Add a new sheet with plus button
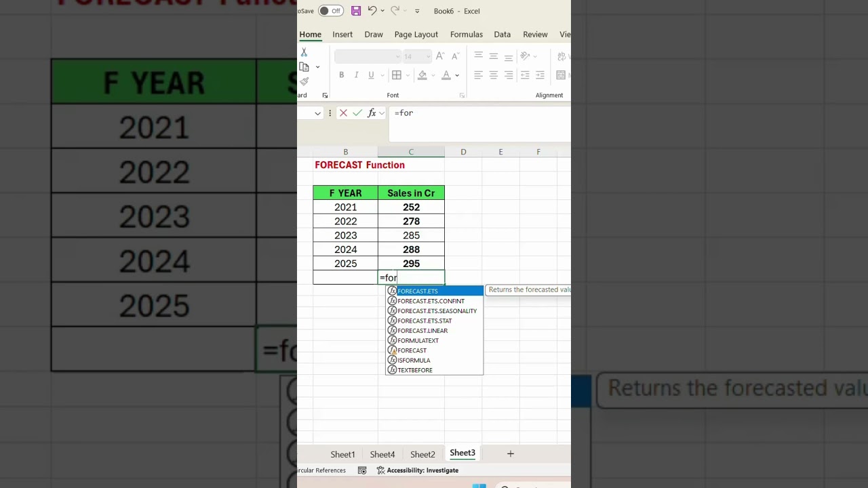Viewport: 868px width, 488px height. tap(511, 453)
